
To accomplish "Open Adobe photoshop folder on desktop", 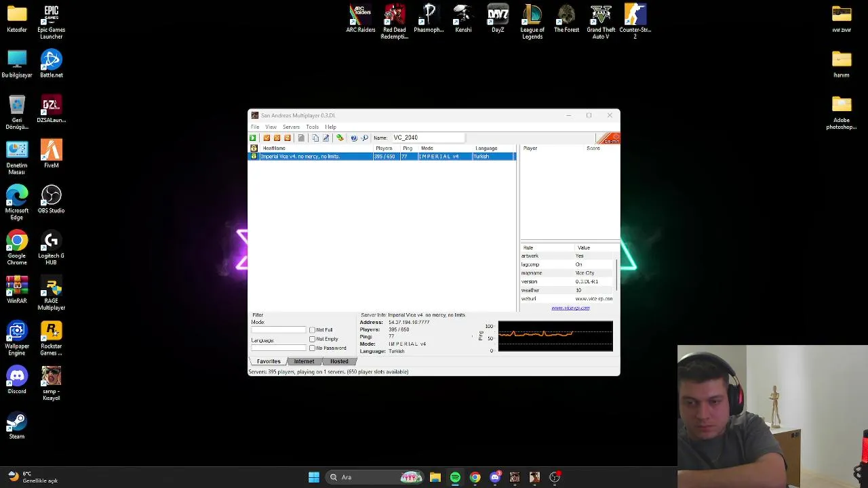I will (842, 113).
